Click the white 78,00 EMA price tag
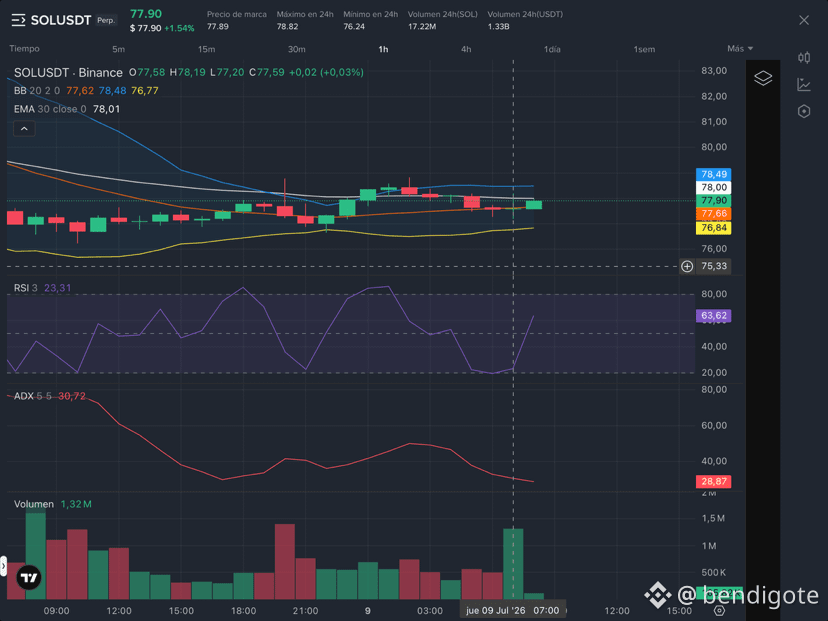Image resolution: width=828 pixels, height=621 pixels. (713, 187)
